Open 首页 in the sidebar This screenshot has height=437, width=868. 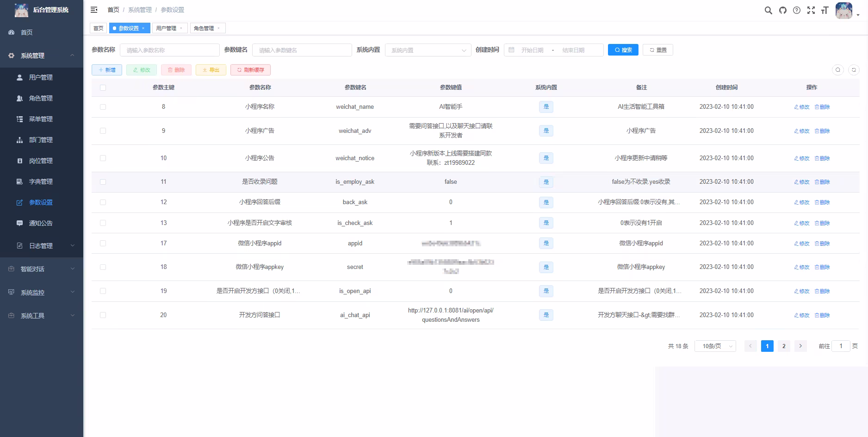tap(42, 32)
